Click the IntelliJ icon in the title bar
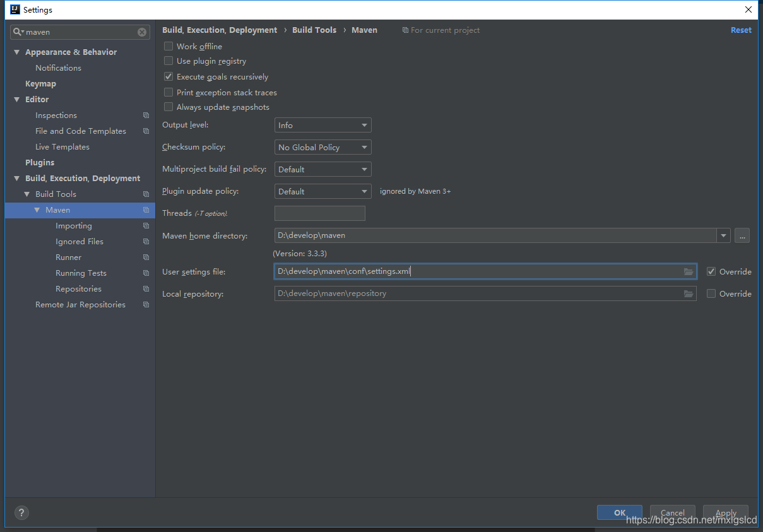 click(x=15, y=9)
